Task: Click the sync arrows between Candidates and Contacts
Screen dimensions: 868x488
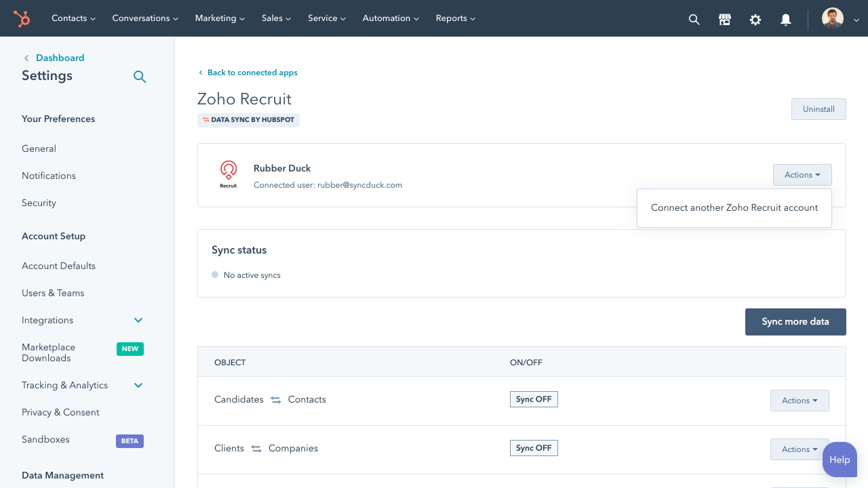Action: coord(275,400)
